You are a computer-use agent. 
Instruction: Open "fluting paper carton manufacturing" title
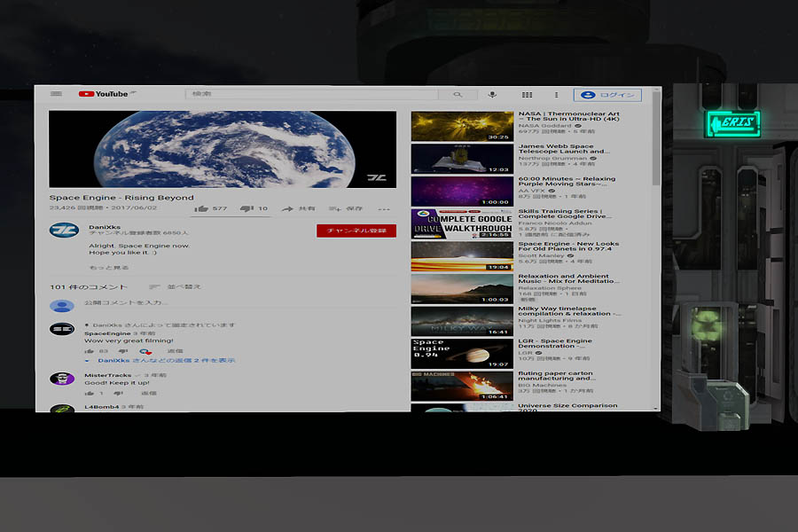pos(557,376)
